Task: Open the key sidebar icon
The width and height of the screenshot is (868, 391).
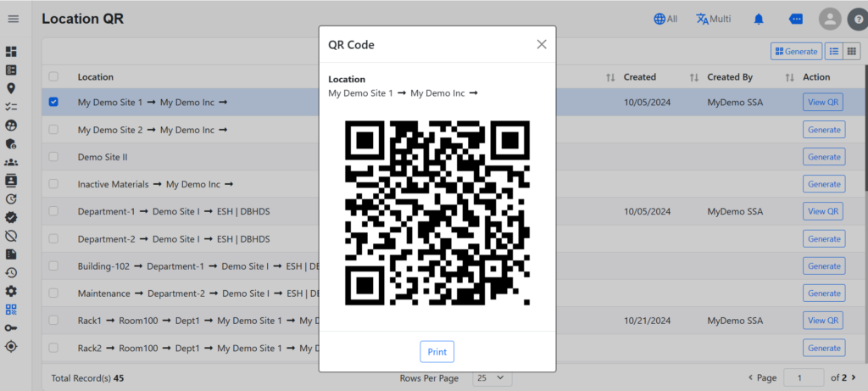Action: click(11, 328)
